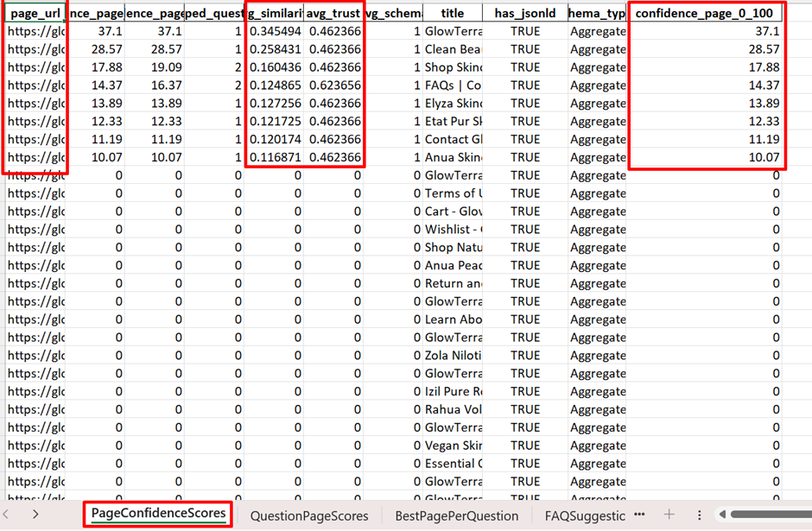Click the avg_trust column header cell
Screen dimensions: 812x531
pyautogui.click(x=333, y=13)
